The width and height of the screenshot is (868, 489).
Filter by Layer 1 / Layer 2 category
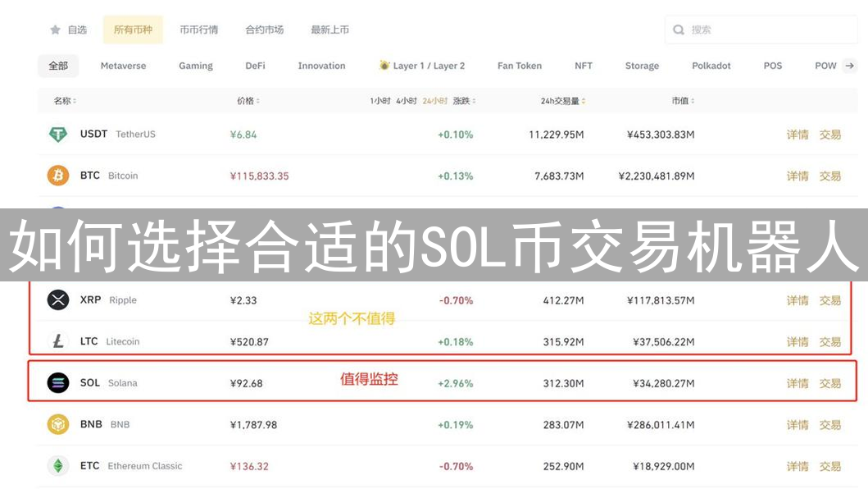point(422,66)
